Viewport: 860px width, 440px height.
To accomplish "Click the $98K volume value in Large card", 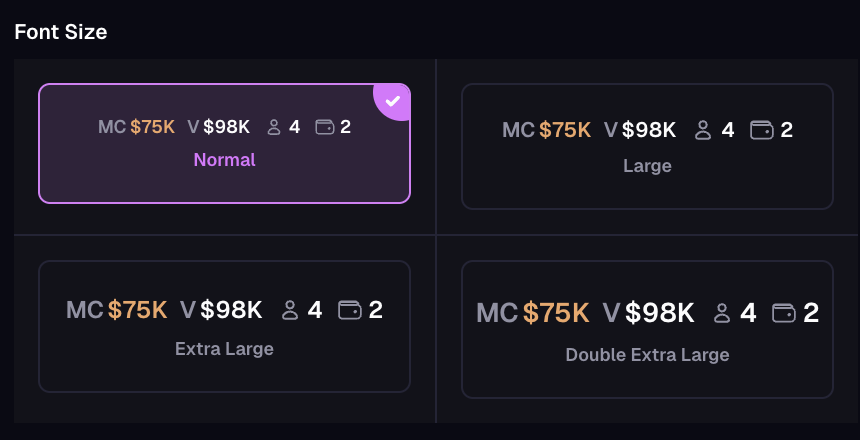I will 649,130.
